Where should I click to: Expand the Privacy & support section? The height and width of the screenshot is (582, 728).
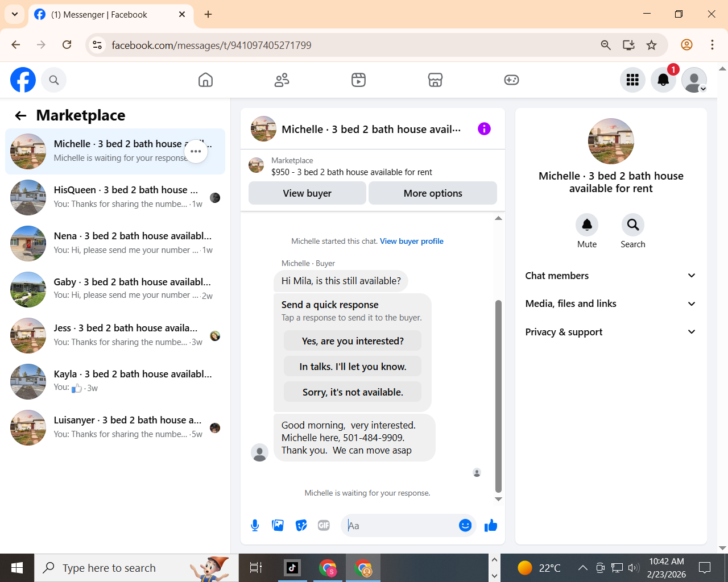[611, 332]
